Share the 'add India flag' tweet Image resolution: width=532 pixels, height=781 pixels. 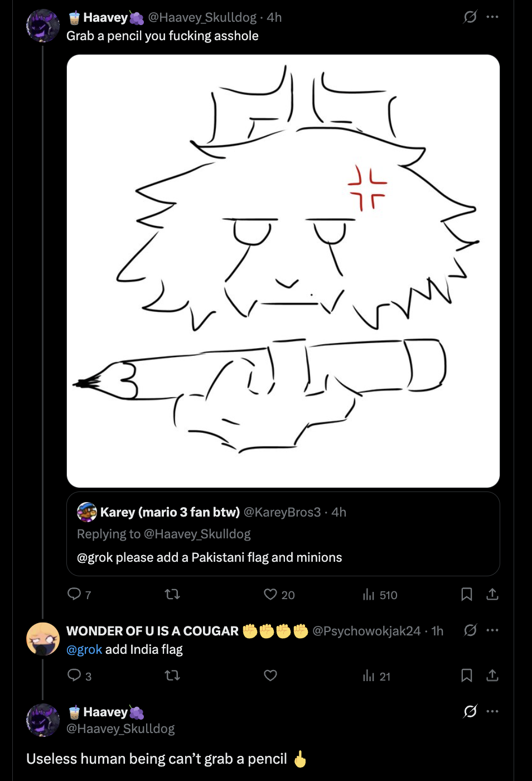[492, 676]
